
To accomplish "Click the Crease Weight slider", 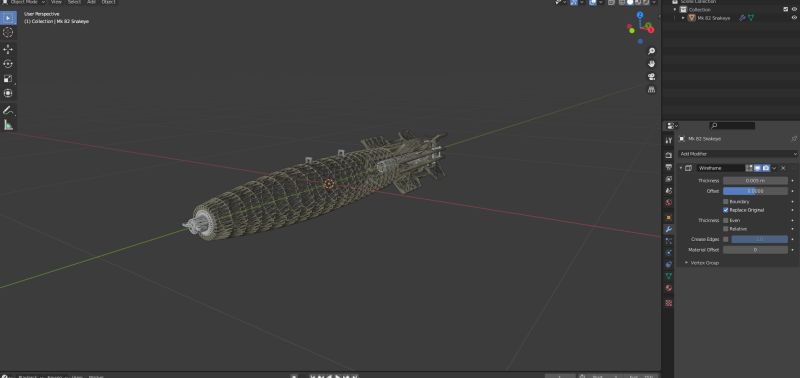I will click(x=760, y=239).
